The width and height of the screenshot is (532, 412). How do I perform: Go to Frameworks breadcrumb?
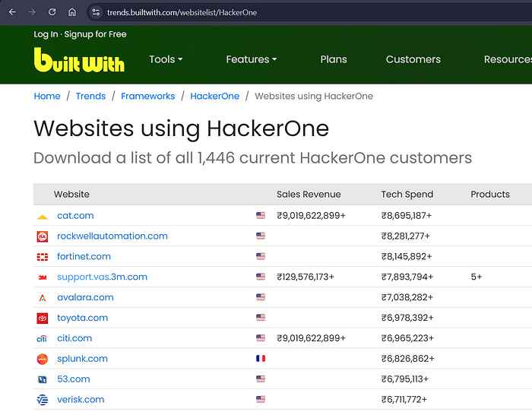coord(148,96)
